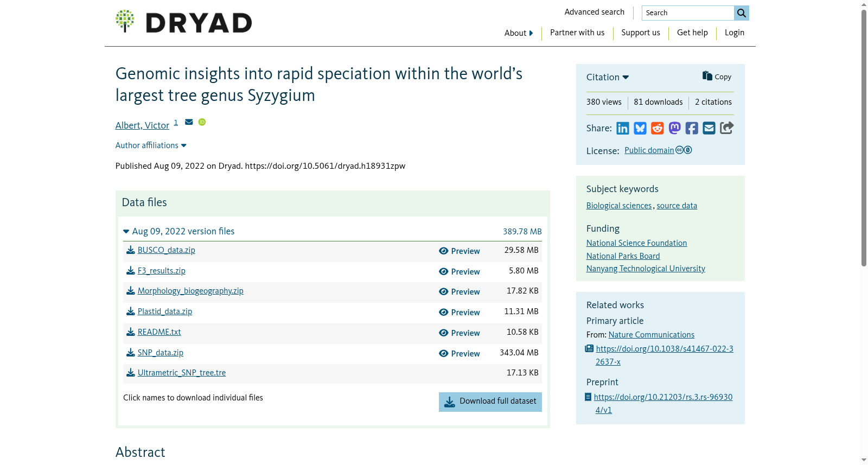Click the 389.78 MB total size text
Image resolution: width=868 pixels, height=465 pixels.
click(x=522, y=232)
